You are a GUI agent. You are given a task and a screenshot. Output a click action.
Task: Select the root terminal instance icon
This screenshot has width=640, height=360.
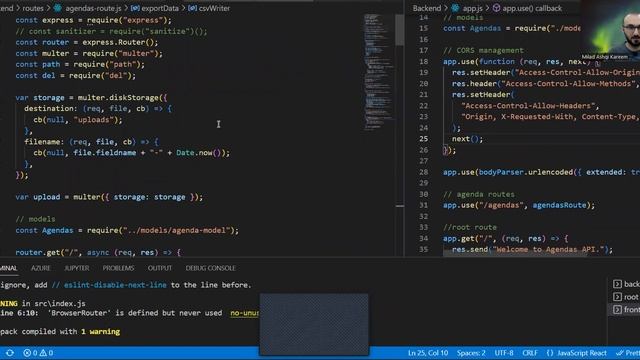[x=617, y=297]
